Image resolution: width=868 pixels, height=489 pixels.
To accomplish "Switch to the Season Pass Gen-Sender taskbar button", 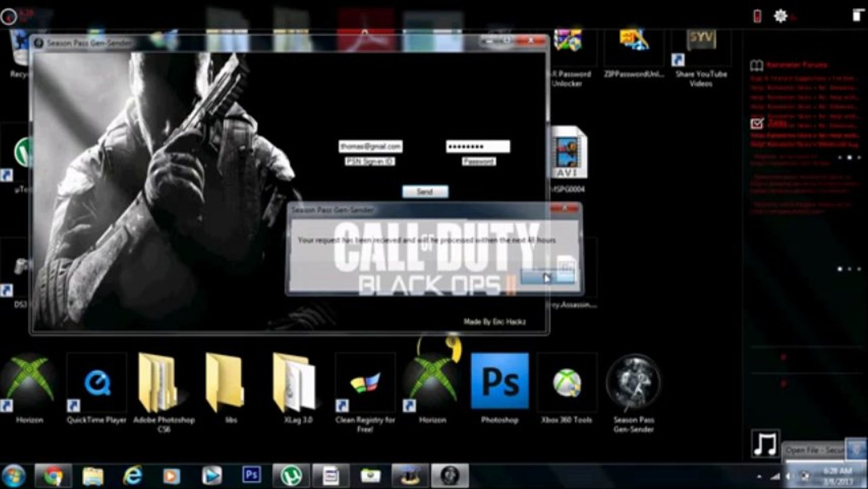I will 449,475.
